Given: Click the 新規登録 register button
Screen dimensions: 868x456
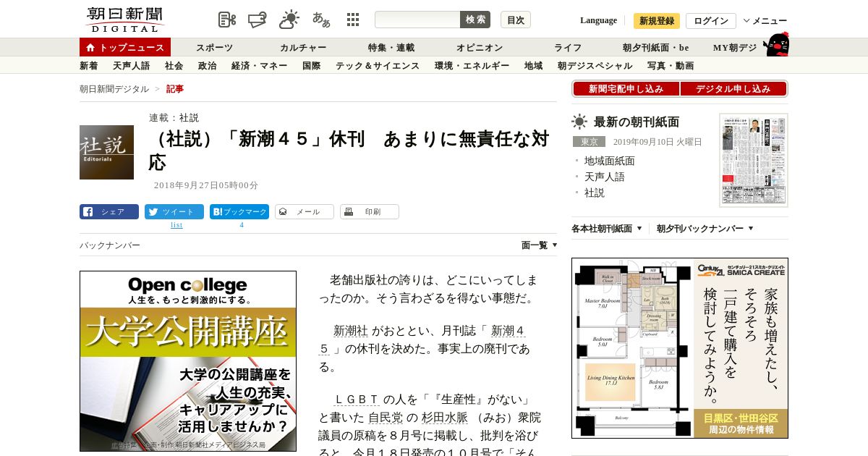Looking at the screenshot, I should coord(657,21).
